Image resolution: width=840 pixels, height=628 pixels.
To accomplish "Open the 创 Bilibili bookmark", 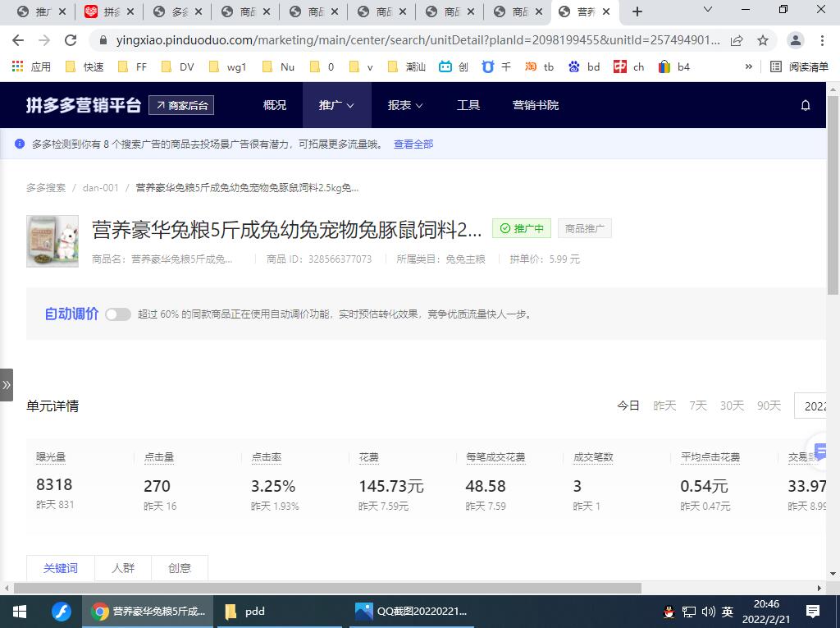I will point(454,66).
